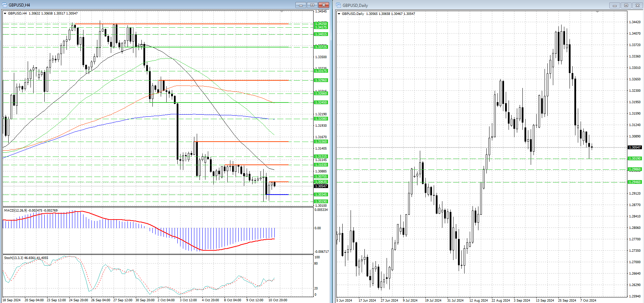
Task: Minimize the GBPUSD,H4 chart window
Action: coord(301,5)
